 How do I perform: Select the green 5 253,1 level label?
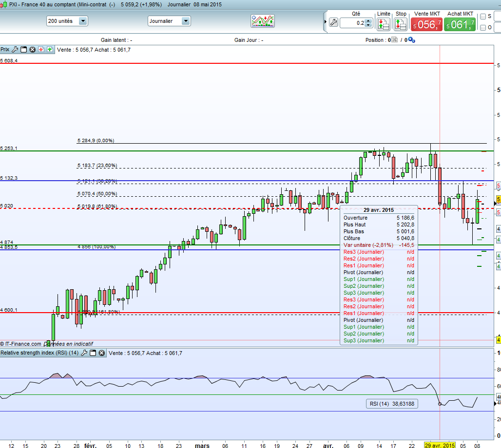click(x=9, y=148)
